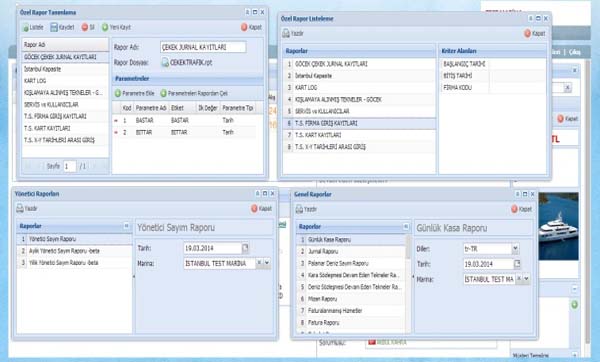
Task: Select Faturalanmamış Hizmetler report
Action: [351, 311]
